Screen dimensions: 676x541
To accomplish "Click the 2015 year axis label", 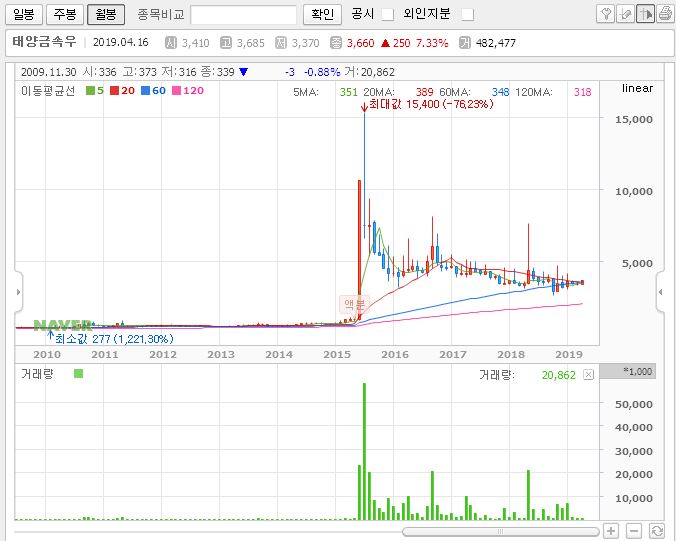I will coord(337,355).
